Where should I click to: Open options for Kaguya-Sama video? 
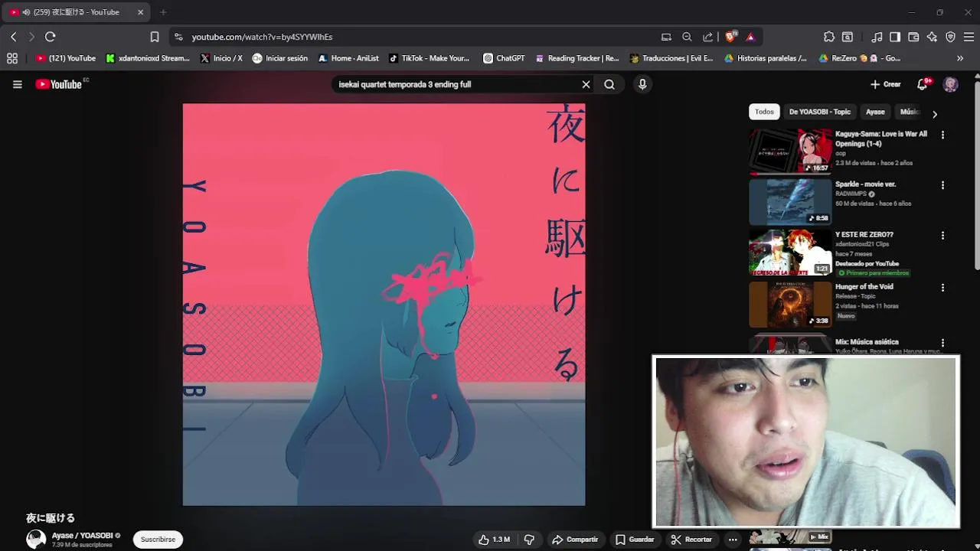tap(942, 135)
